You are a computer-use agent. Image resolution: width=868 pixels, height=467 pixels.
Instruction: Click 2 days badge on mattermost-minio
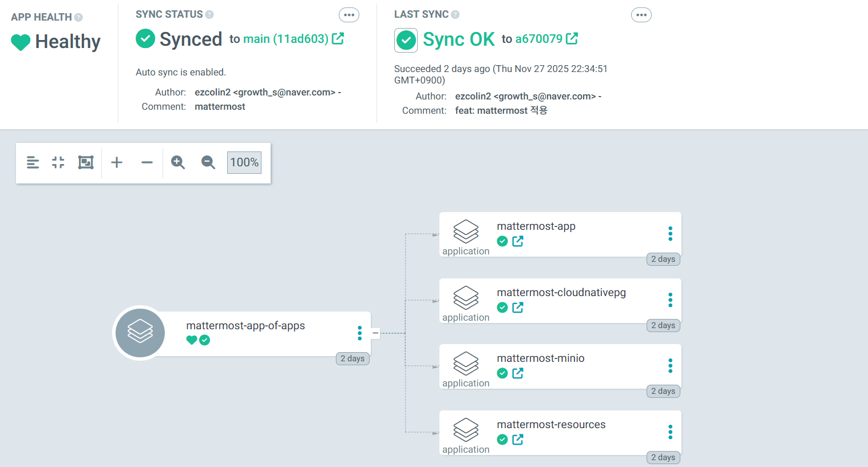click(663, 391)
